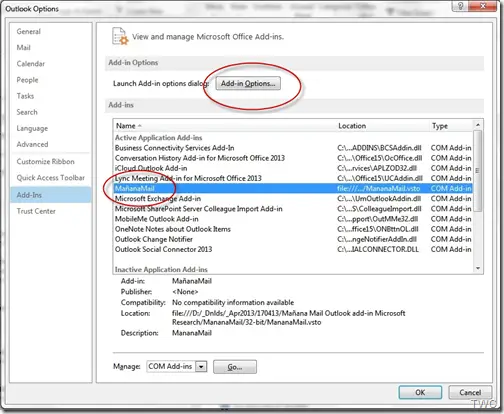Open the Manage COM Add-ins dropdown
The height and width of the screenshot is (414, 504).
[x=201, y=367]
